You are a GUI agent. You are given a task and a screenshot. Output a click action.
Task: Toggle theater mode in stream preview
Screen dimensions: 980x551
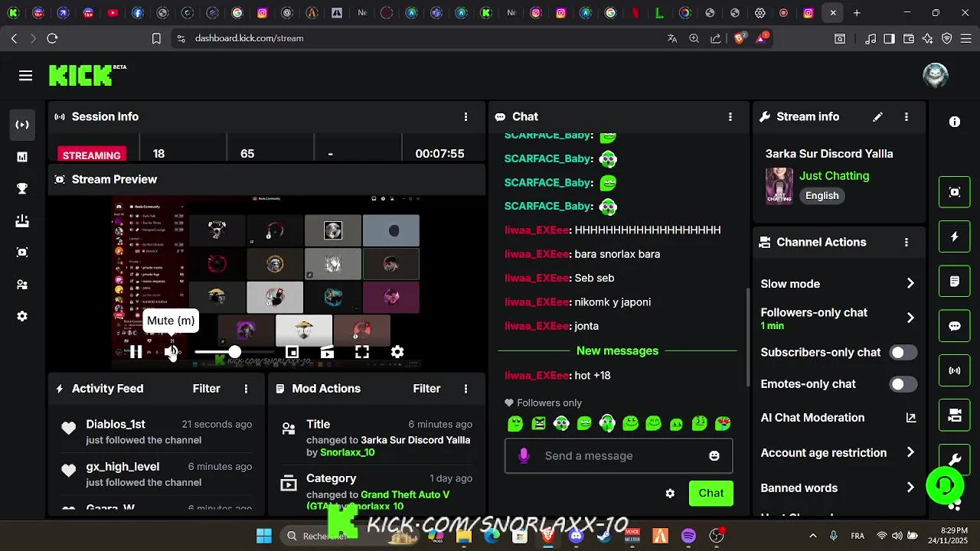coord(327,352)
